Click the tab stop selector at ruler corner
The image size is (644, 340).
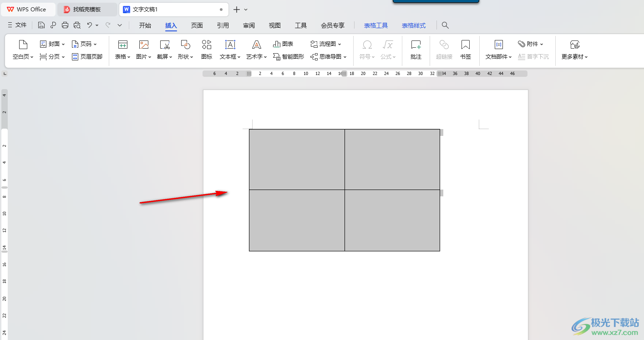[5, 73]
